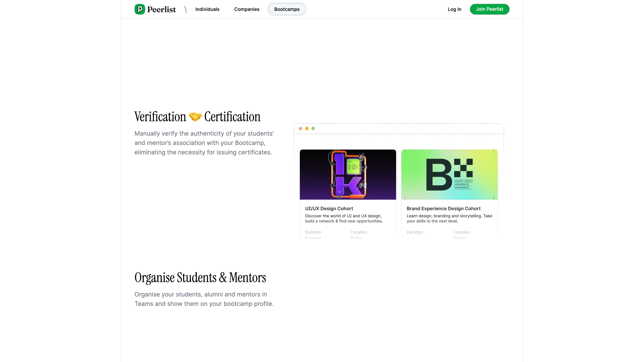This screenshot has height=362, width=644.
Task: Open the 10K purple cohort thumbnail
Action: (348, 175)
